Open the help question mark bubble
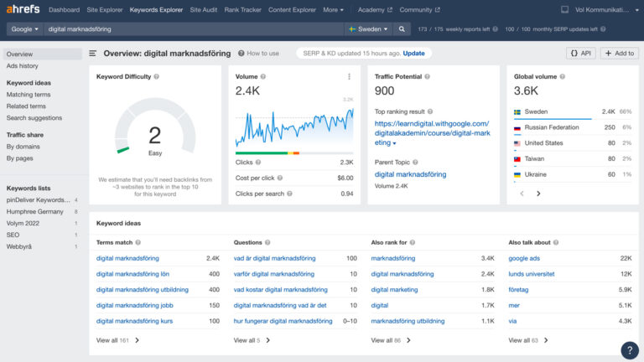The image size is (644, 362). pos(630,350)
